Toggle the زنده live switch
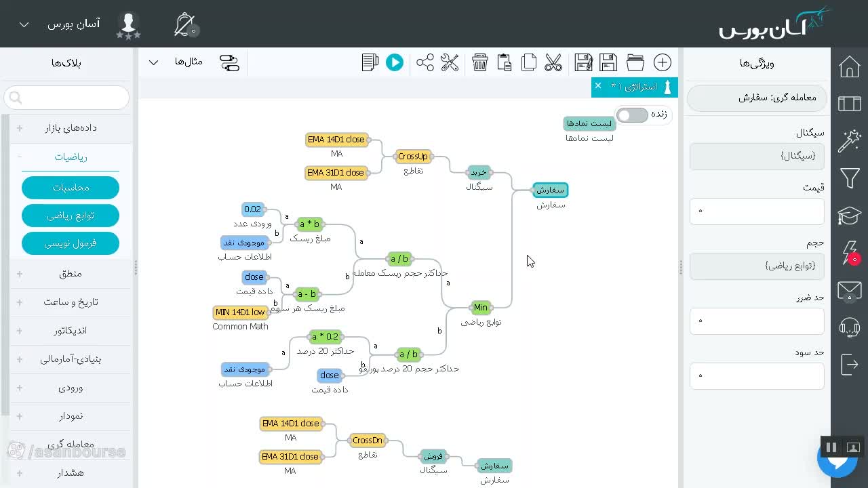Image resolution: width=868 pixels, height=488 pixels. click(x=632, y=115)
